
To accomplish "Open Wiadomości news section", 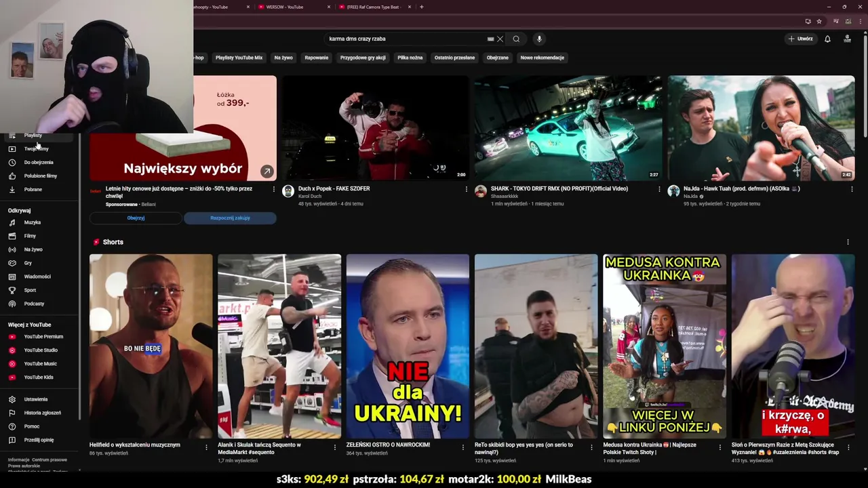I will click(x=37, y=277).
